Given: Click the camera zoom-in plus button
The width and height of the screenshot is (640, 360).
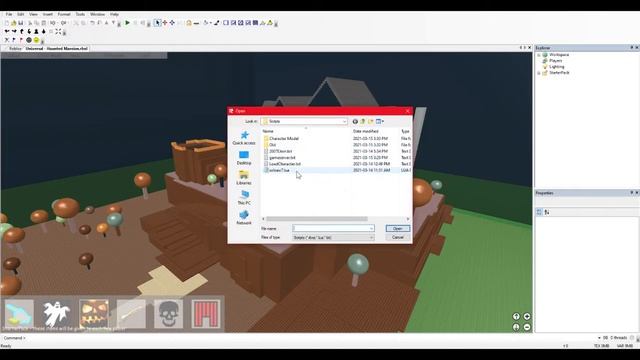Looking at the screenshot, I should (x=527, y=316).
